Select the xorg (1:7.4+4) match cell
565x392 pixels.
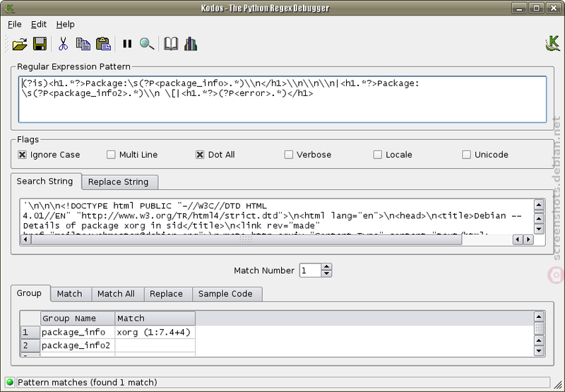155,332
